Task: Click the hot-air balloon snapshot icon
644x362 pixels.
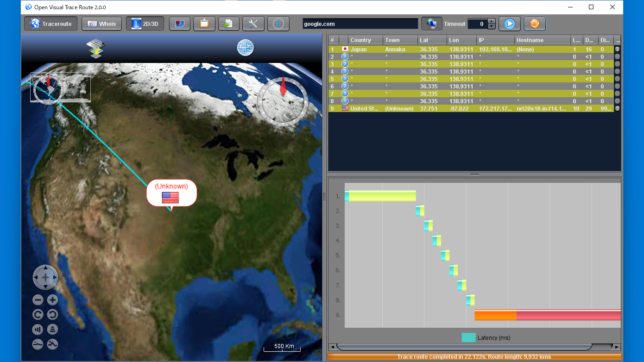Action: tap(180, 24)
